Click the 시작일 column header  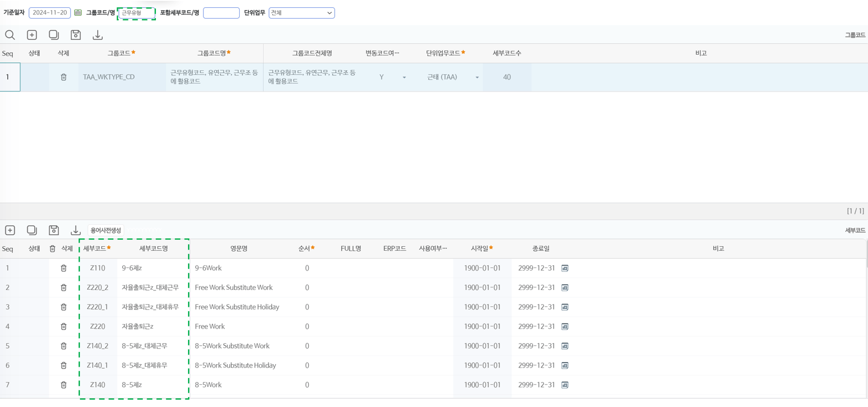pyautogui.click(x=482, y=248)
